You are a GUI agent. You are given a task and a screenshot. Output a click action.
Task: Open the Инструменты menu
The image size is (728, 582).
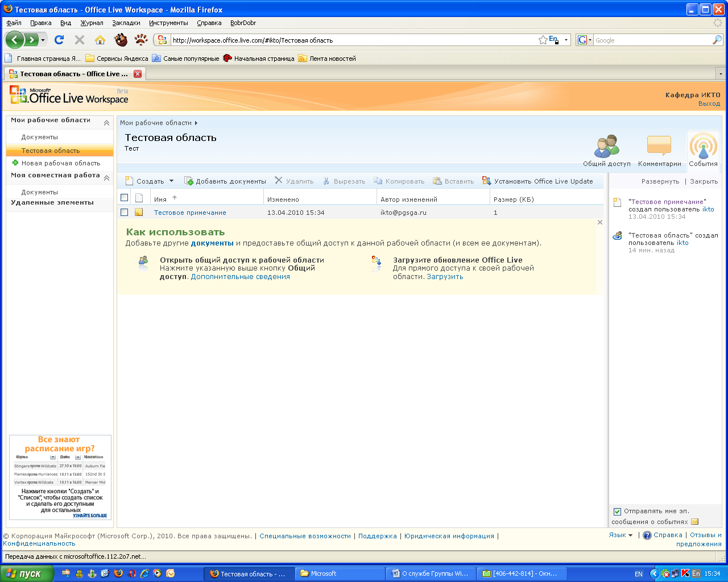(168, 23)
